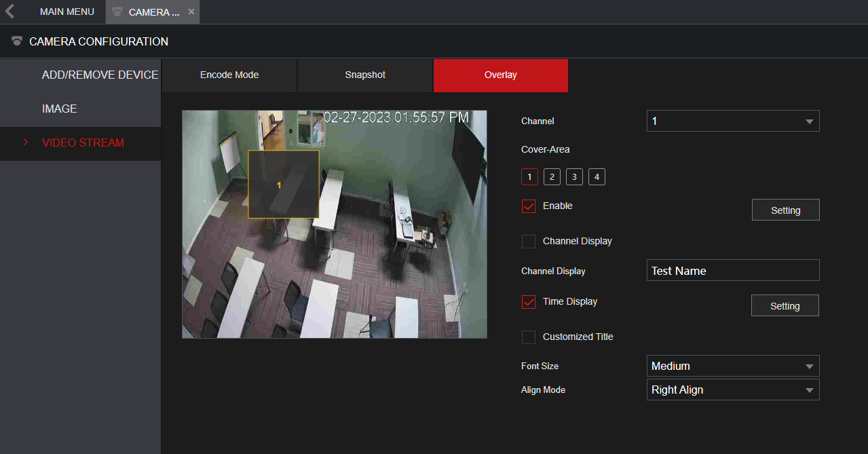Open the MAIN MENU tab
This screenshot has width=868, height=454.
coord(67,12)
